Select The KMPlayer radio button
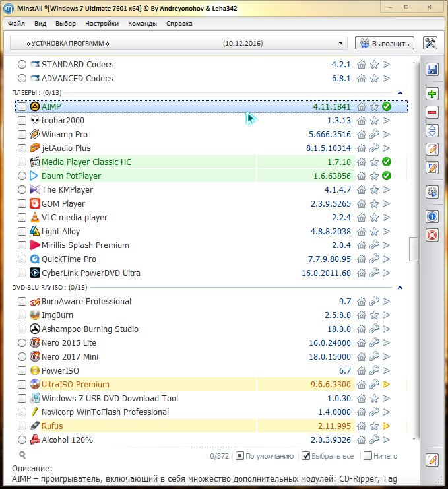Viewport: 448px width, 489px height. (22, 189)
